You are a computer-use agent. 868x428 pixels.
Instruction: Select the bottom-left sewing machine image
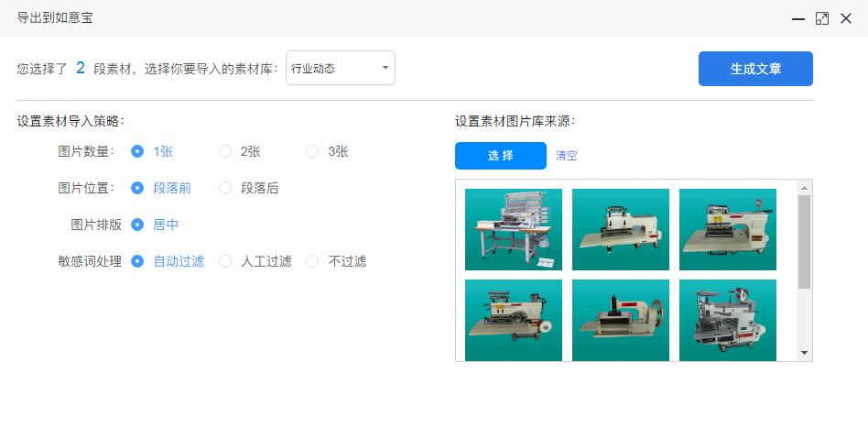point(513,320)
